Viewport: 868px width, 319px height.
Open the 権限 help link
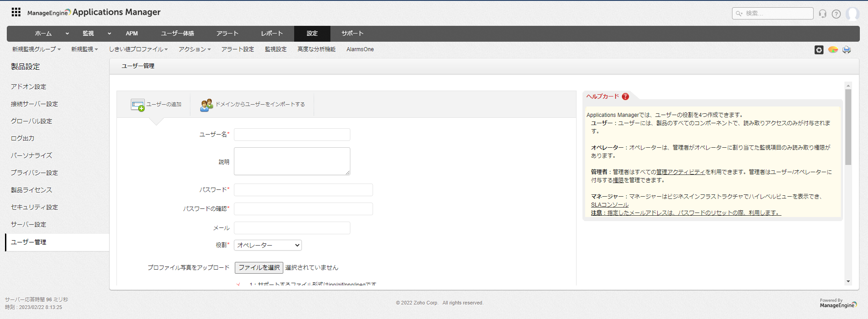point(618,180)
